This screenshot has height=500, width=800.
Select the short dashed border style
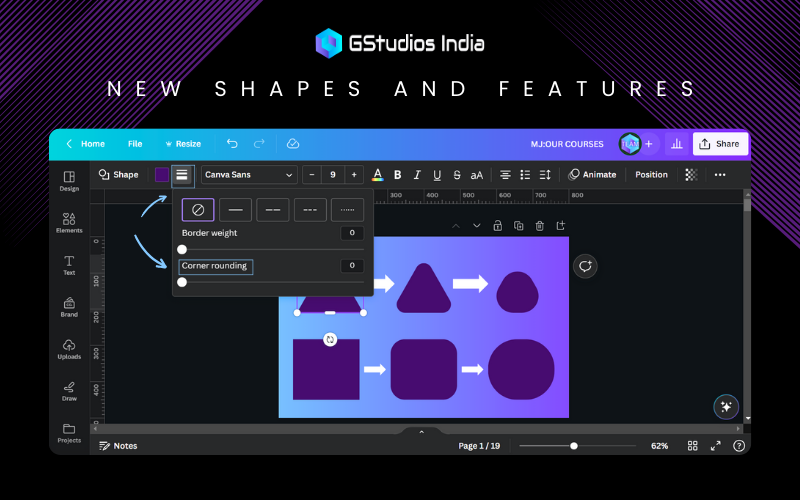310,210
